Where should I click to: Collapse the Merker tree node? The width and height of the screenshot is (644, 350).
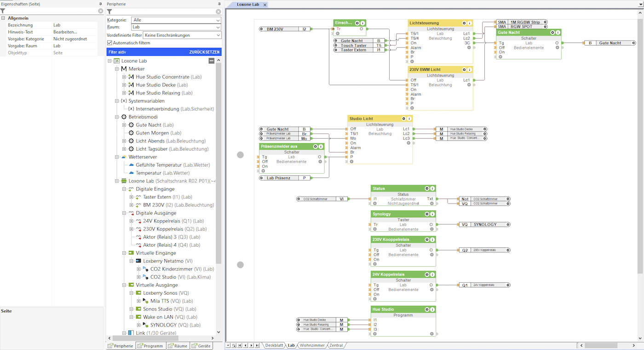(x=117, y=69)
